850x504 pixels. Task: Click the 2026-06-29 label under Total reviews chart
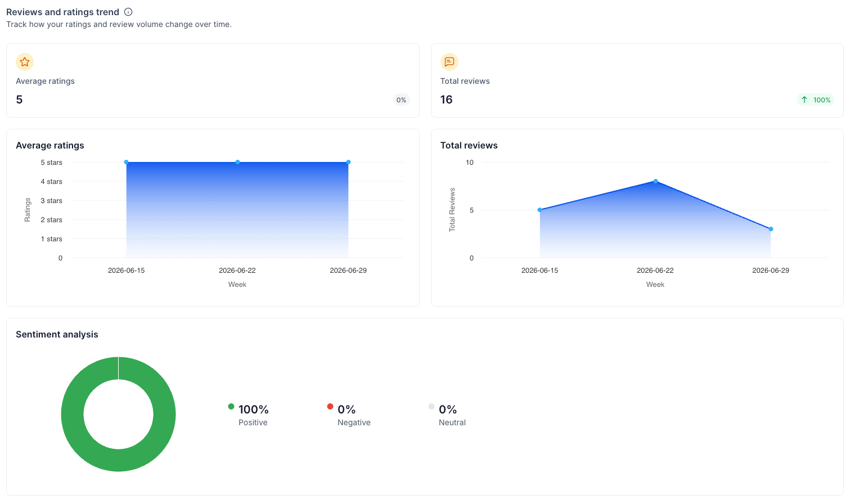tap(771, 271)
